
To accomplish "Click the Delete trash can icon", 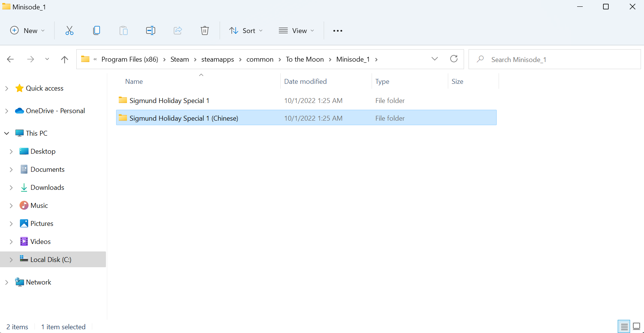I will 205,30.
